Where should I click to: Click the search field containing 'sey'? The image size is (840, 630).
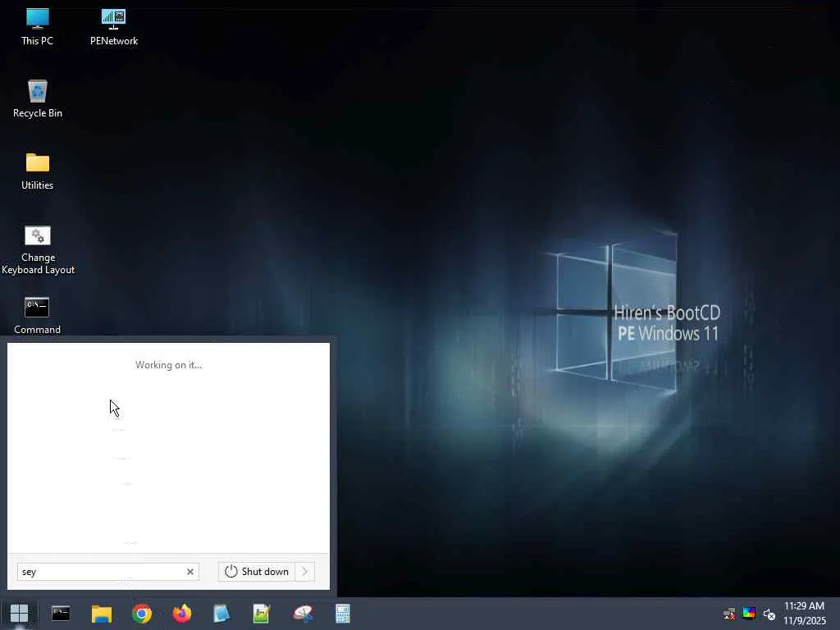tap(108, 572)
